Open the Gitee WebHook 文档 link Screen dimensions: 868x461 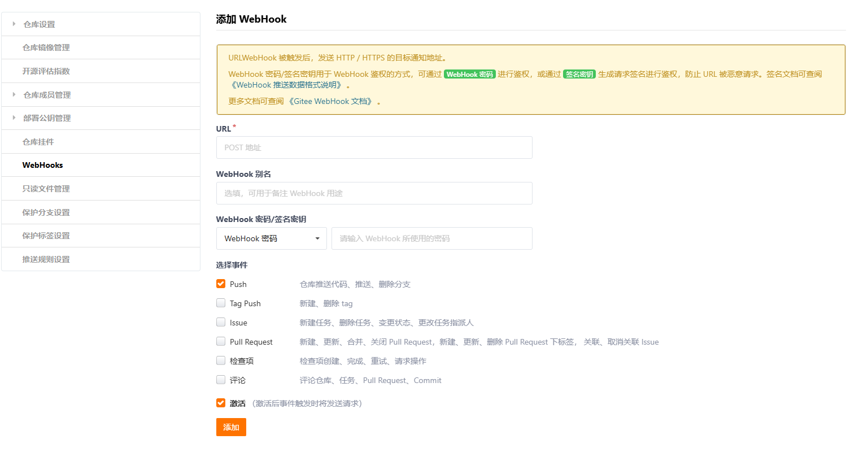click(x=332, y=101)
